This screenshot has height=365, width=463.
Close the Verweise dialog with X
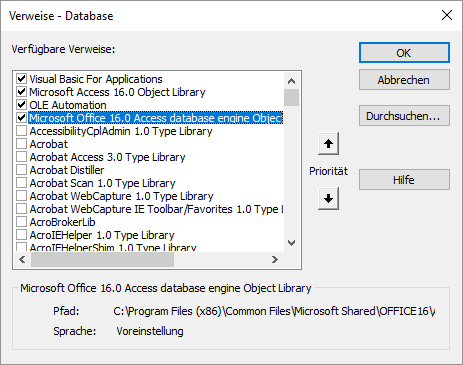(447, 15)
